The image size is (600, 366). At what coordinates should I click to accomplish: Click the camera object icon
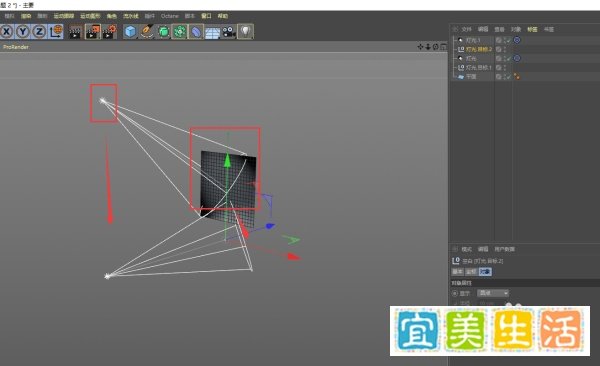(x=229, y=32)
